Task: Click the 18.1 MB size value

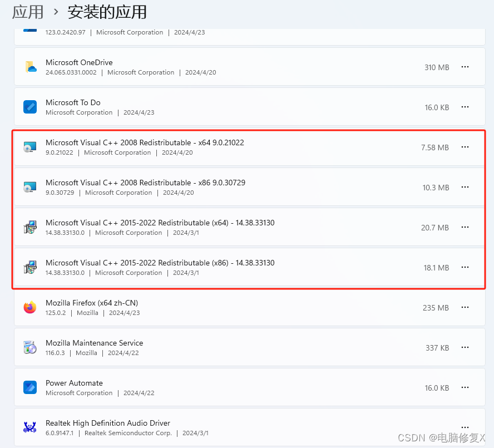Action: point(436,267)
